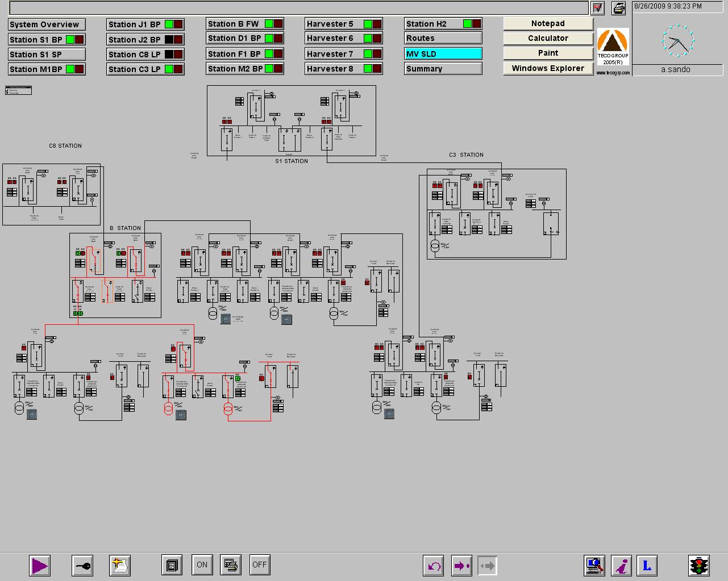Click the network computer icon
This screenshot has width=728, height=581.
click(594, 566)
